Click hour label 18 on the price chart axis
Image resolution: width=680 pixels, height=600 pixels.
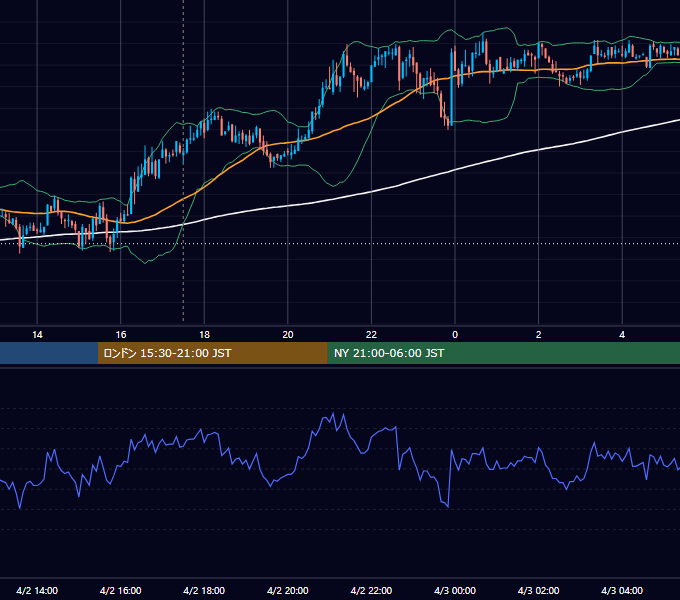click(204, 335)
